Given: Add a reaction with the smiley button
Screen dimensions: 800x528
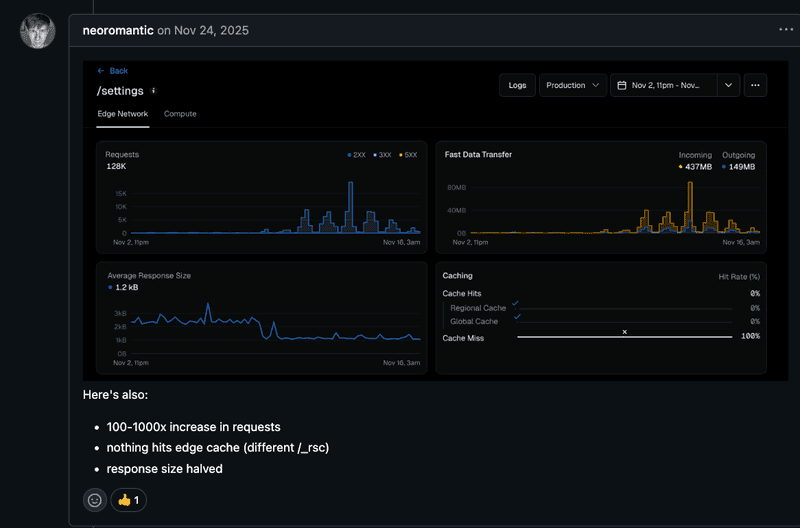Looking at the screenshot, I should [x=95, y=500].
